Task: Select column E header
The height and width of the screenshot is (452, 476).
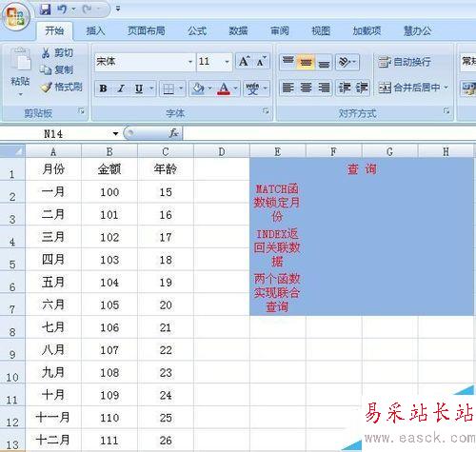Action: [278, 151]
